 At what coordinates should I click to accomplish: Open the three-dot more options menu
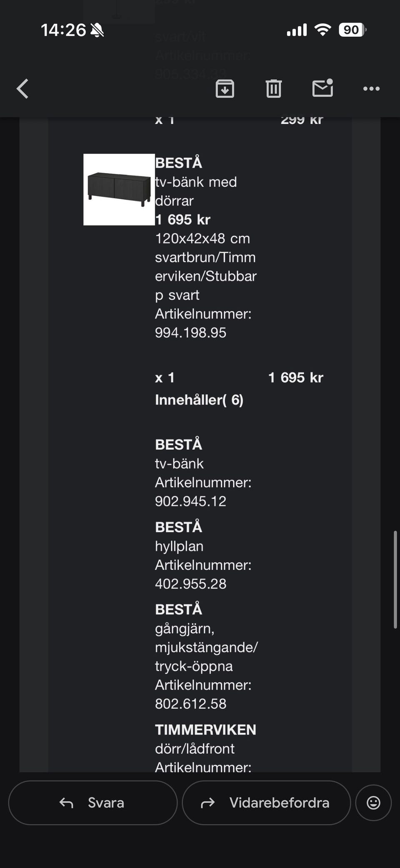[371, 89]
